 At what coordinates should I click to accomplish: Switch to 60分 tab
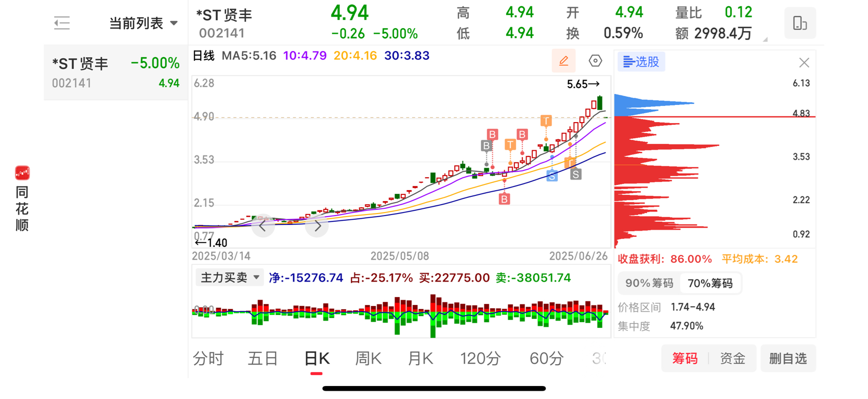(x=546, y=358)
